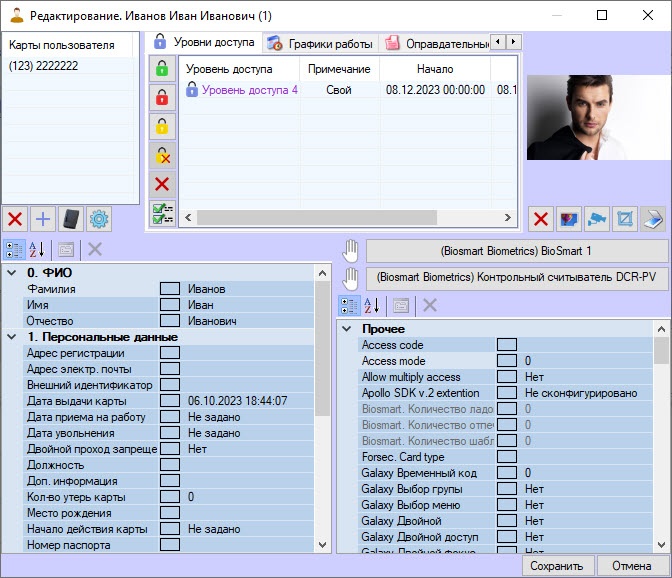The width and height of the screenshot is (672, 578).
Task: Toggle the checkbox next to Должность
Action: 170,465
